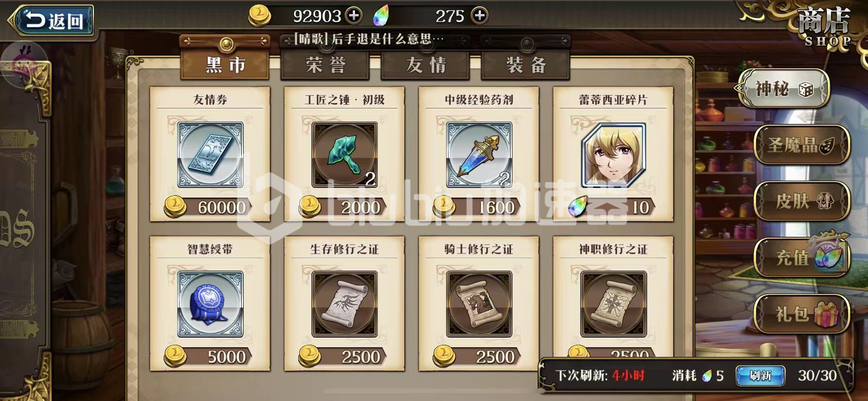Add gold with the plus beside 92903
Screen dimensions: 868x401
354,15
